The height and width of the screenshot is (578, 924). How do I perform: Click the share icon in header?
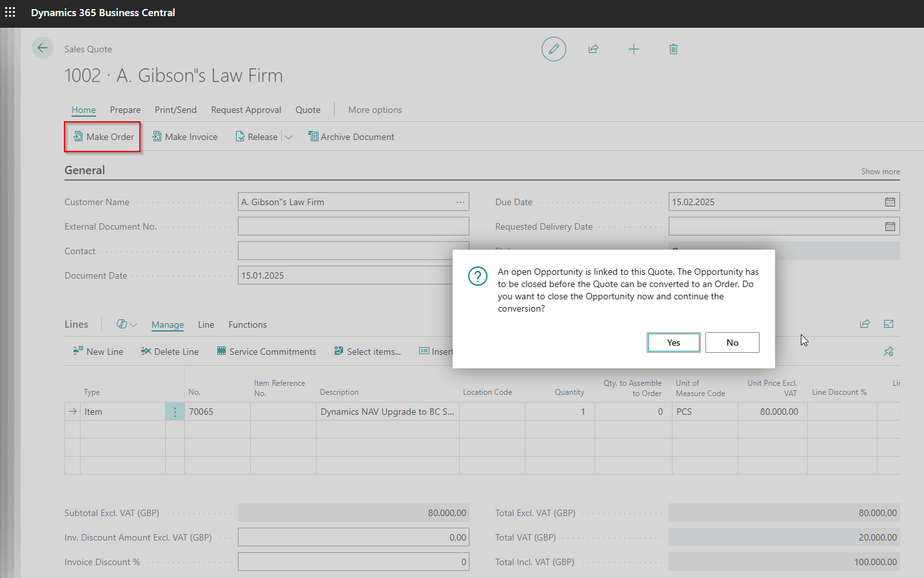point(593,49)
